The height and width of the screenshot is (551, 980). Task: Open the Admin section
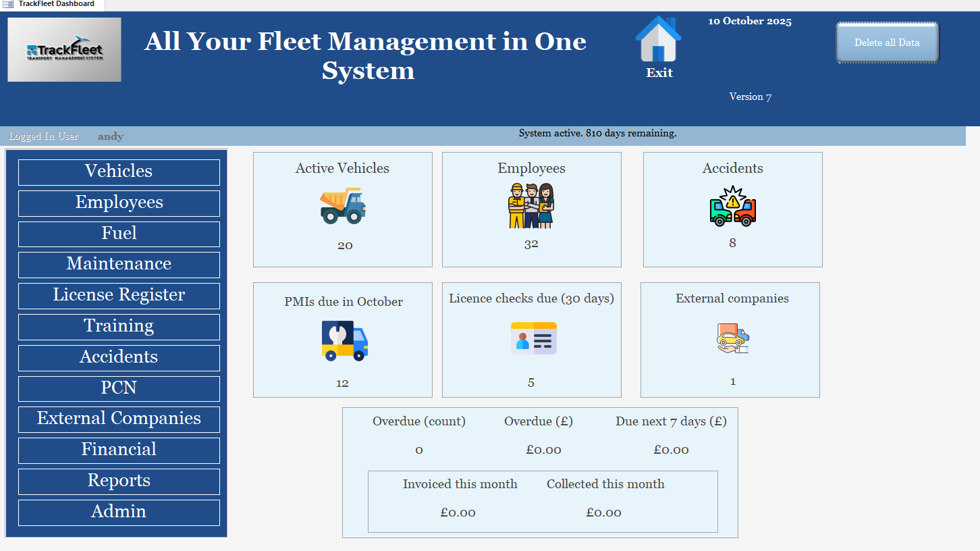pyautogui.click(x=119, y=512)
